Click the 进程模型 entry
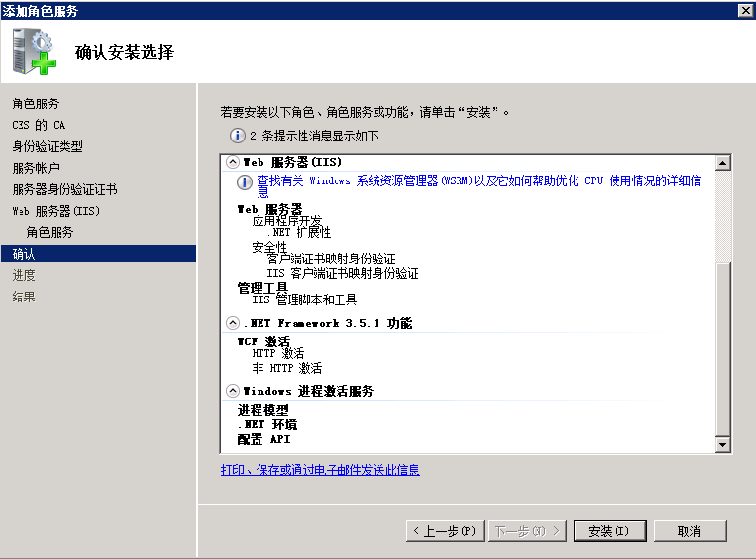The height and width of the screenshot is (559, 756). coord(262,410)
